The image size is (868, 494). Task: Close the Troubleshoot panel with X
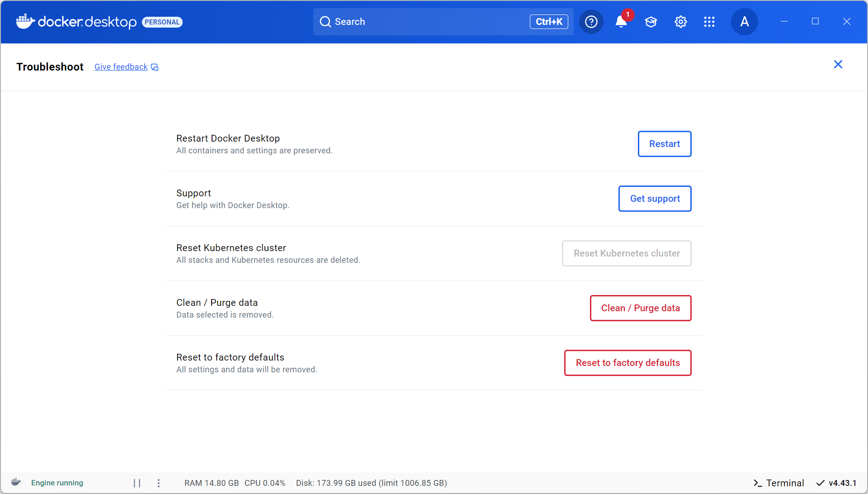click(x=838, y=65)
